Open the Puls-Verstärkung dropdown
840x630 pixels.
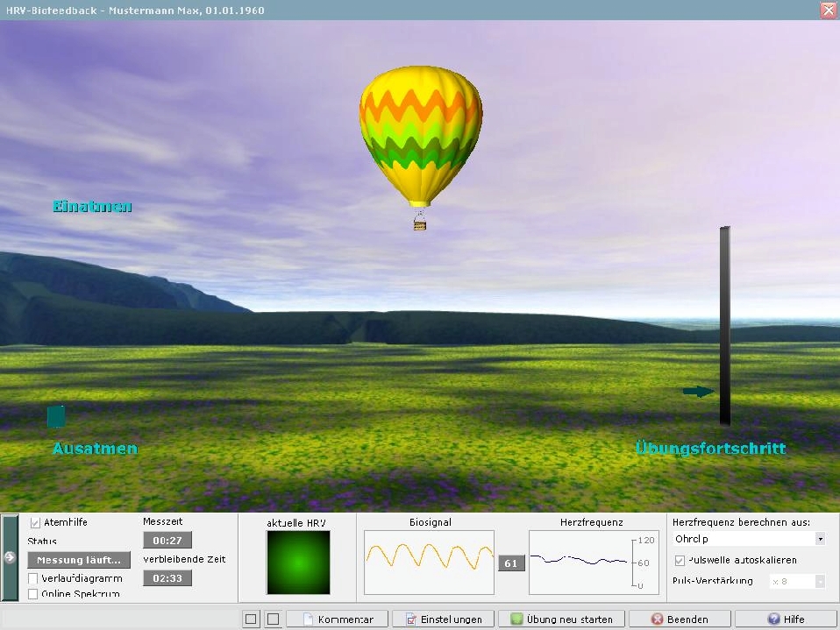(819, 581)
